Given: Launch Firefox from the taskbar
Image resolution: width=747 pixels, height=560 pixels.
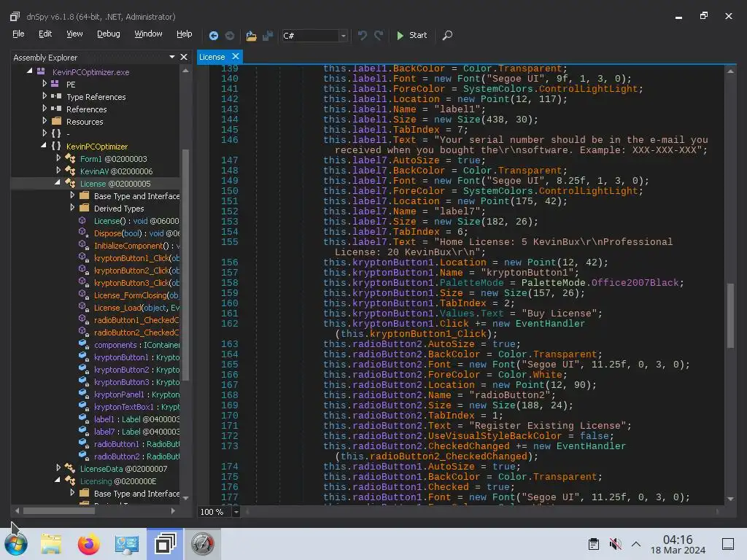Looking at the screenshot, I should pyautogui.click(x=88, y=544).
